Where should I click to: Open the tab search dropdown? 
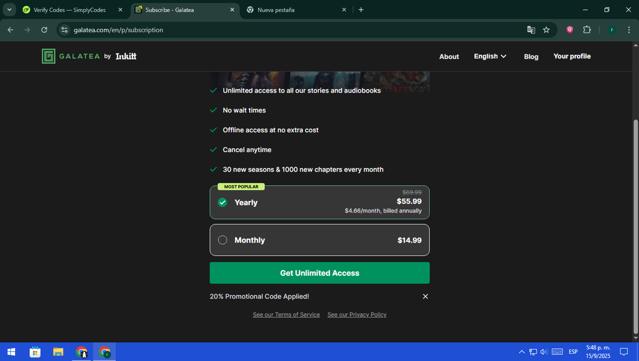tap(9, 10)
